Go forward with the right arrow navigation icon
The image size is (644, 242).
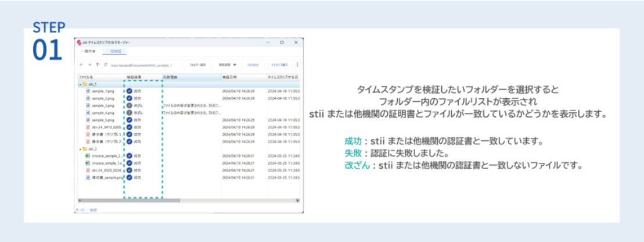89,65
